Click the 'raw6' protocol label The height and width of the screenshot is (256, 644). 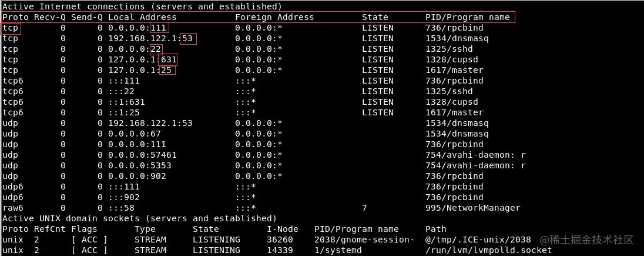(x=13, y=208)
